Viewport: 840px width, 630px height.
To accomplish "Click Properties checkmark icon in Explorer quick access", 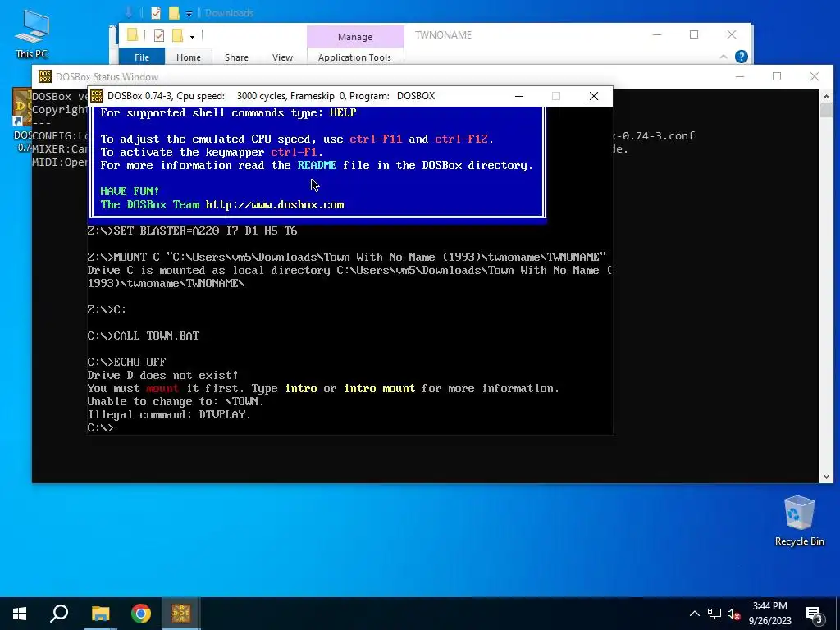I will [159, 35].
